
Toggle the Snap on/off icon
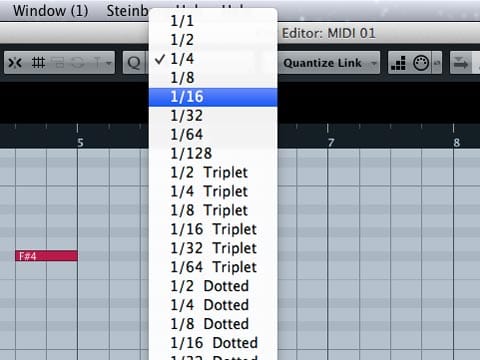click(15, 63)
